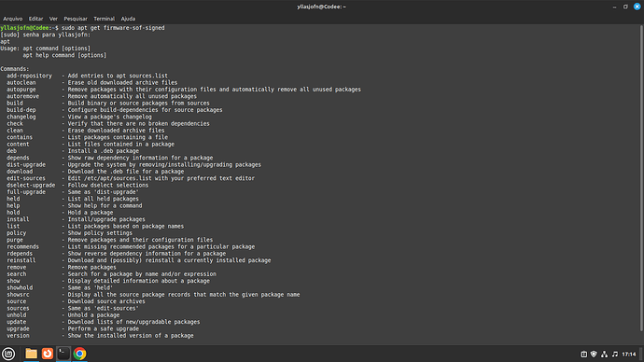Open Google Chrome from the taskbar
This screenshot has height=362, width=644.
tap(79, 354)
